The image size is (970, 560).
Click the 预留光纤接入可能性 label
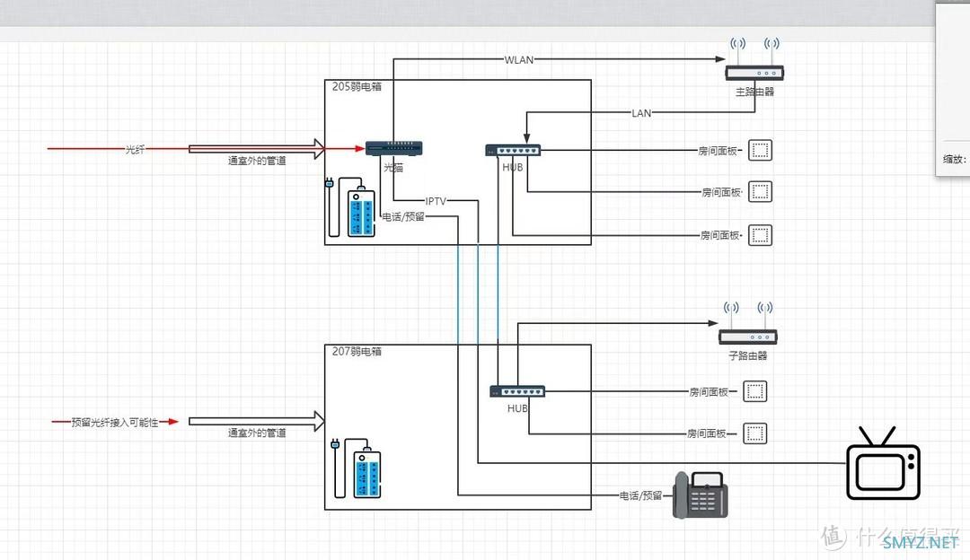[x=115, y=422]
